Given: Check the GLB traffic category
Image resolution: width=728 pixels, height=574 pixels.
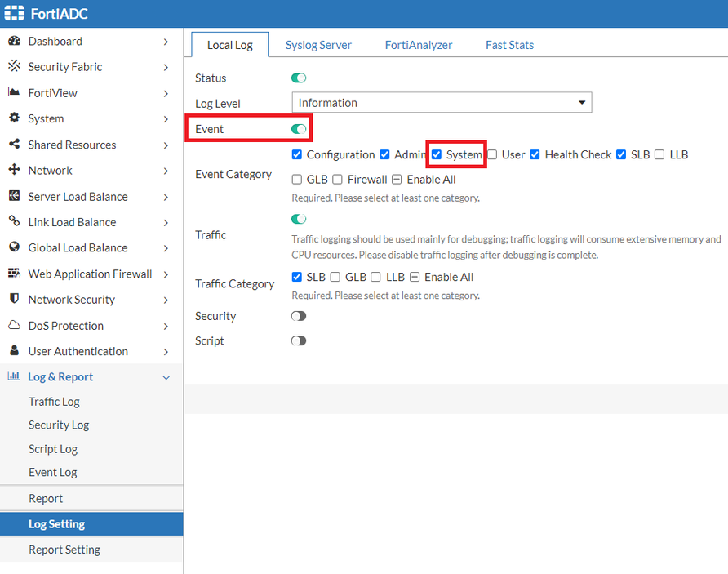Looking at the screenshot, I should [335, 277].
